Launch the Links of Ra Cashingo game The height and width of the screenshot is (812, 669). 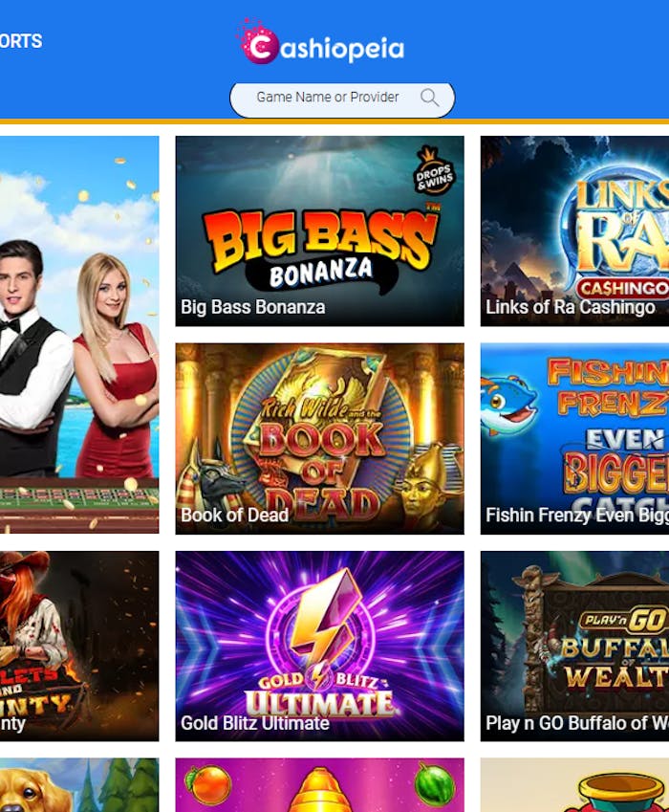574,230
